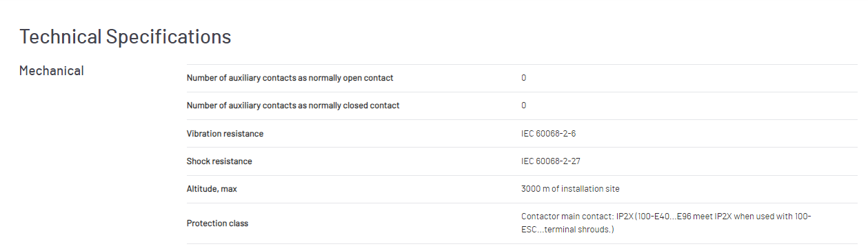Click the normally closed contact row label
868x251 pixels.
tap(293, 106)
